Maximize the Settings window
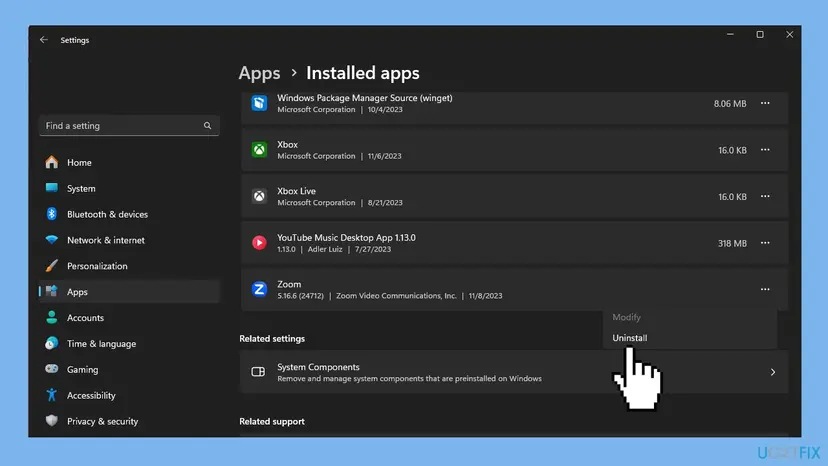Screen dimensions: 828x466 [x=760, y=34]
